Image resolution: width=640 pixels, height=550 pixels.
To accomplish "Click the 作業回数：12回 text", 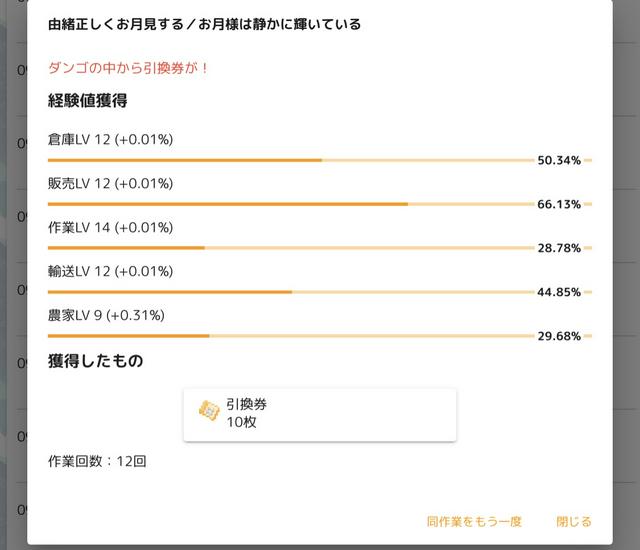I will pyautogui.click(x=97, y=462).
